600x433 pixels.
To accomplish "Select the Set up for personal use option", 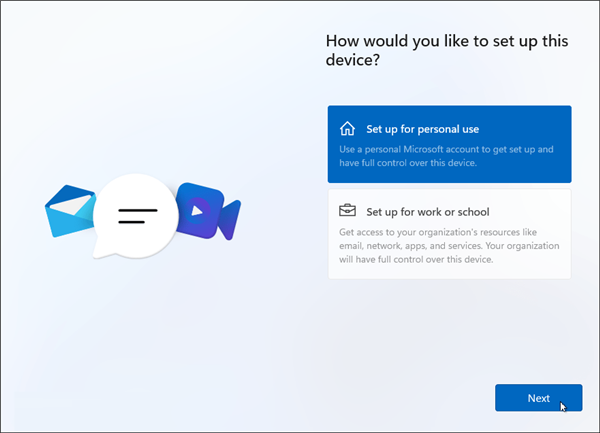I will pyautogui.click(x=449, y=144).
